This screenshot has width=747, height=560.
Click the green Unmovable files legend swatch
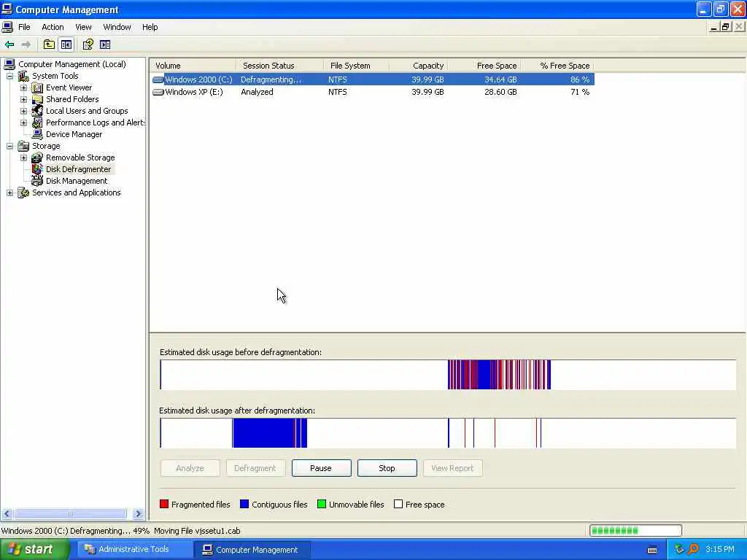(x=322, y=504)
